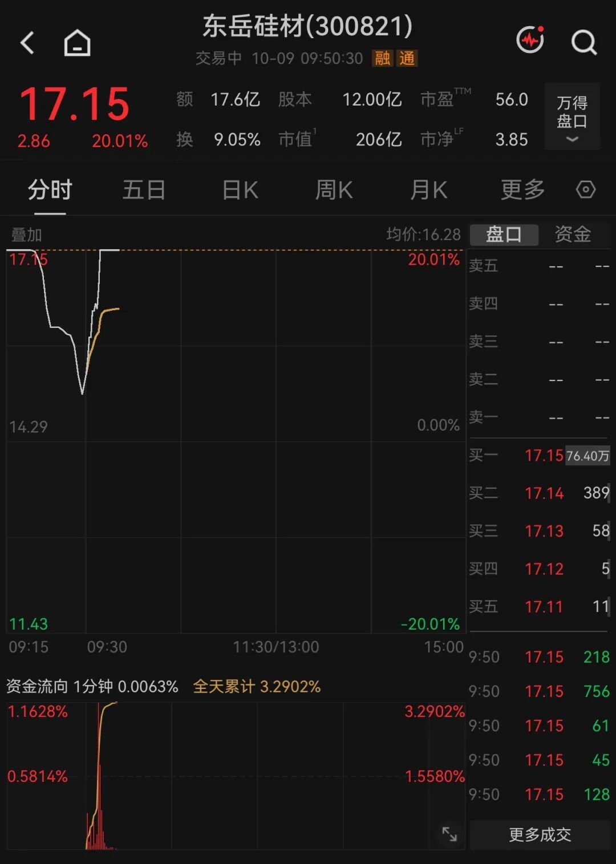Open the 更多 chart options
Image resolution: width=616 pixels, height=864 pixels.
click(x=523, y=189)
